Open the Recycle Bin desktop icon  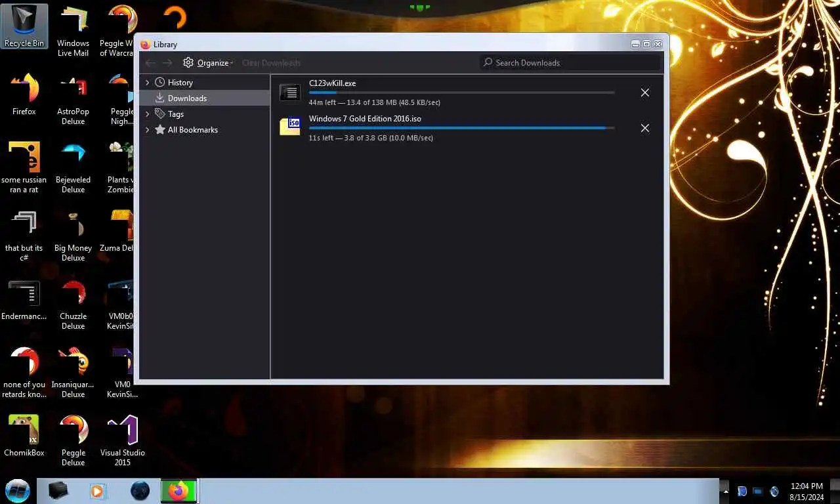click(24, 27)
